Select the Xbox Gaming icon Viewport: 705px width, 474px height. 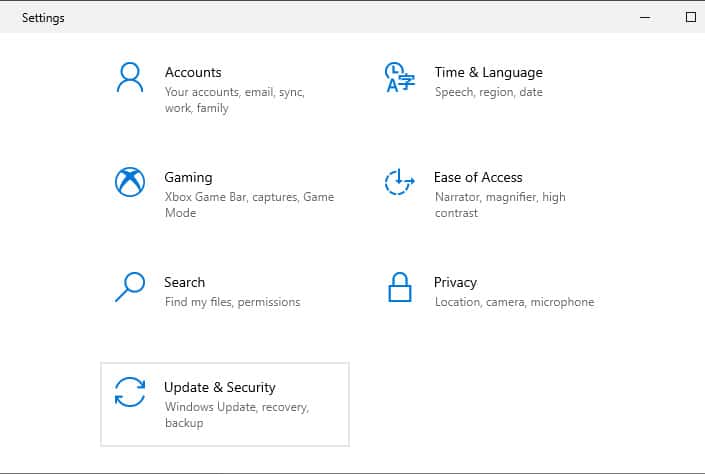point(130,182)
